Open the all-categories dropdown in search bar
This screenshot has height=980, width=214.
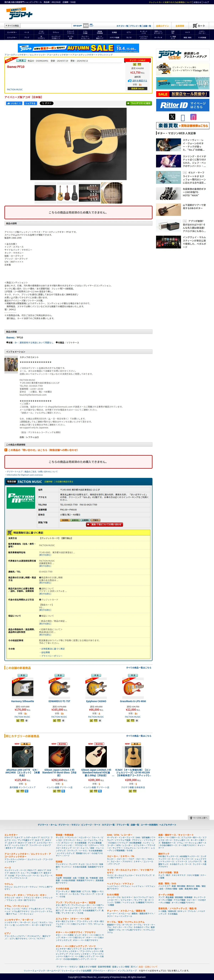(12, 25)
